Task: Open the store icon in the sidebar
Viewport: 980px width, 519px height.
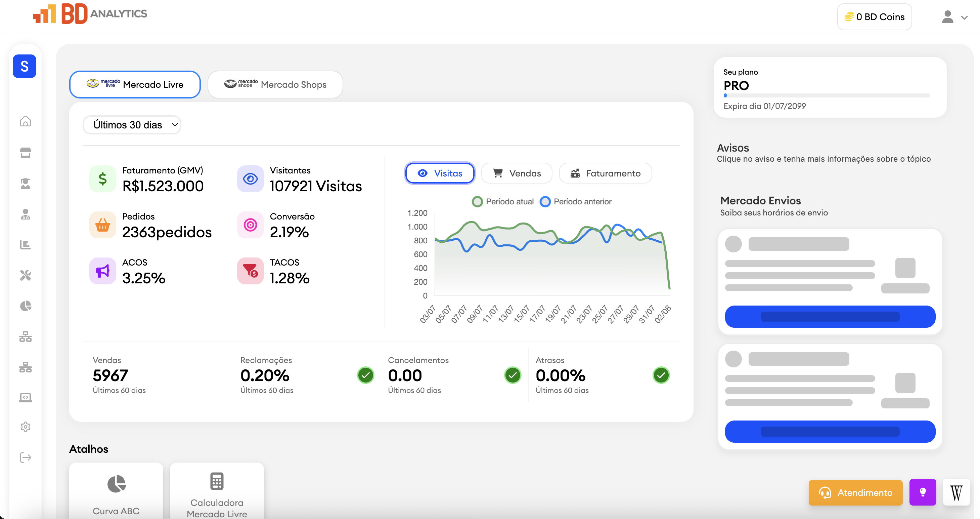Action: tap(26, 153)
